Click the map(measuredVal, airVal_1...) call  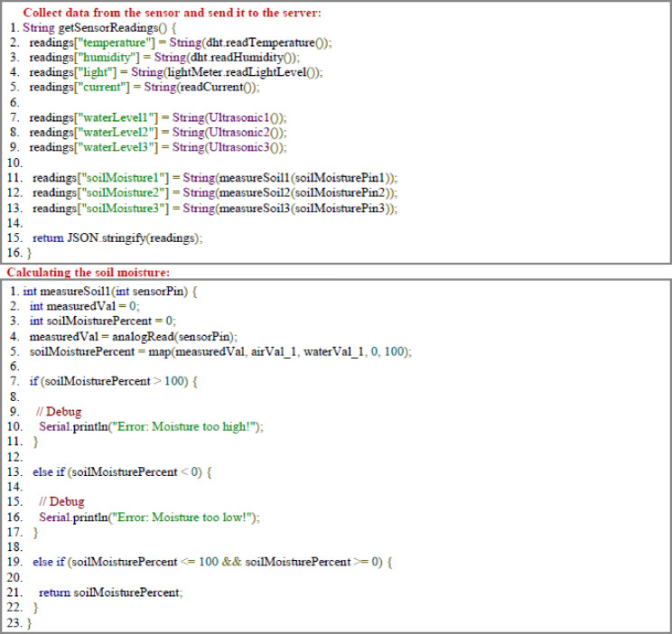278,351
